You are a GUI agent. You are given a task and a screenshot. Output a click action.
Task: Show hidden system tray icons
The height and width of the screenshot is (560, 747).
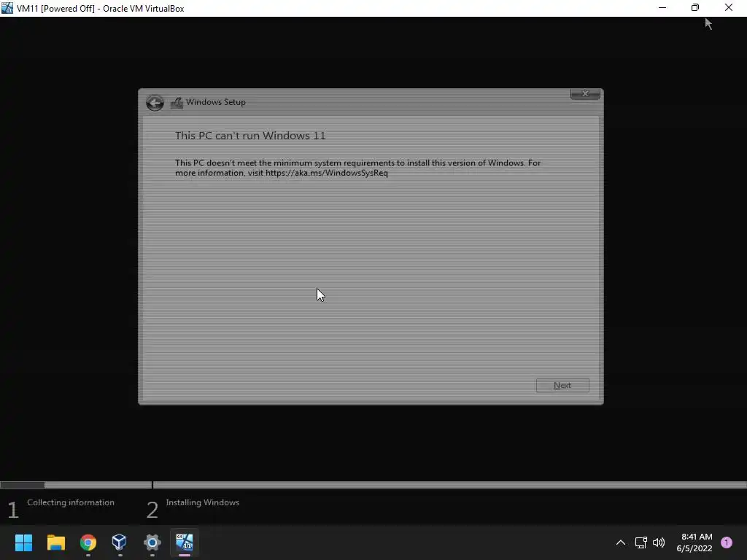620,542
